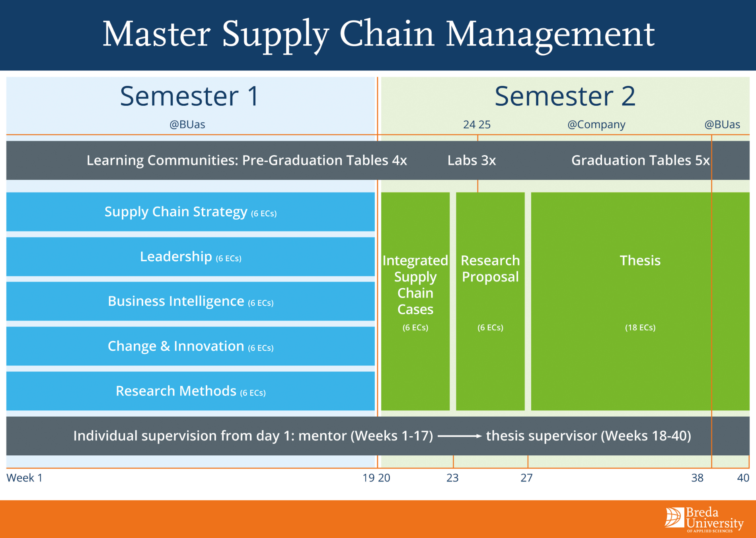
Task: Click the Labs 3x label
Action: (x=472, y=160)
